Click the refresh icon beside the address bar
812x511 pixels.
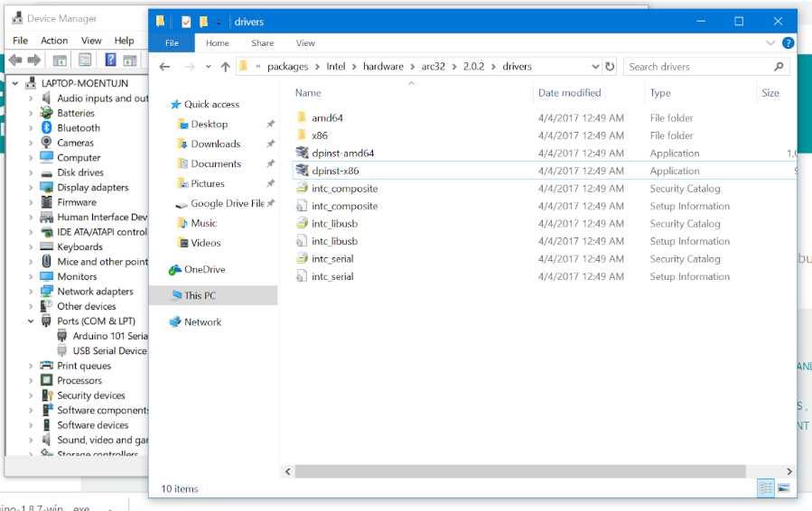click(x=610, y=67)
